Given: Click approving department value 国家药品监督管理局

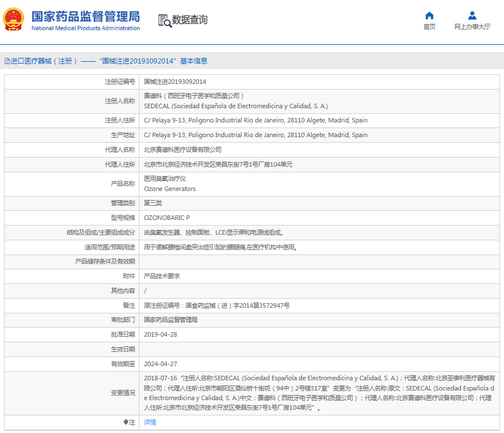Looking at the screenshot, I should pyautogui.click(x=171, y=320).
